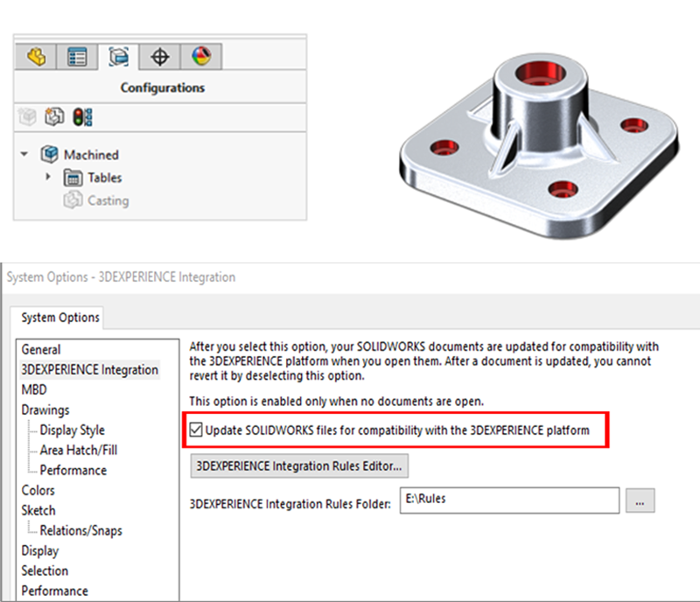Select the Tables tree label
Screen dimensions: 700x602
pyautogui.click(x=104, y=178)
